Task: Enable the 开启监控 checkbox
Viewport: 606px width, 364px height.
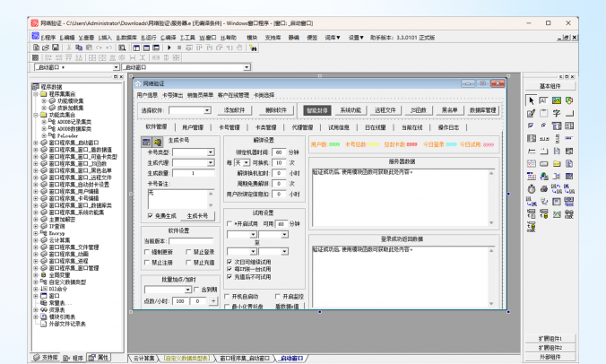Action: [278, 297]
